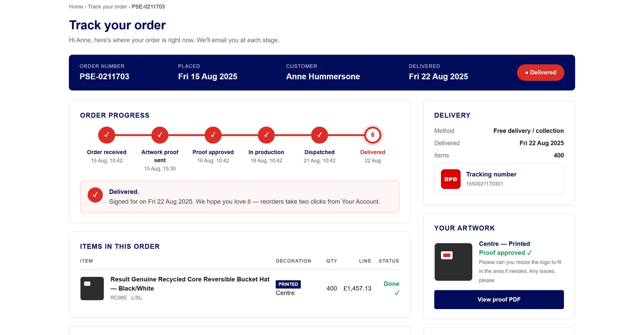The width and height of the screenshot is (644, 335).
Task: Click the line total £1,457.13
Action: [357, 289]
